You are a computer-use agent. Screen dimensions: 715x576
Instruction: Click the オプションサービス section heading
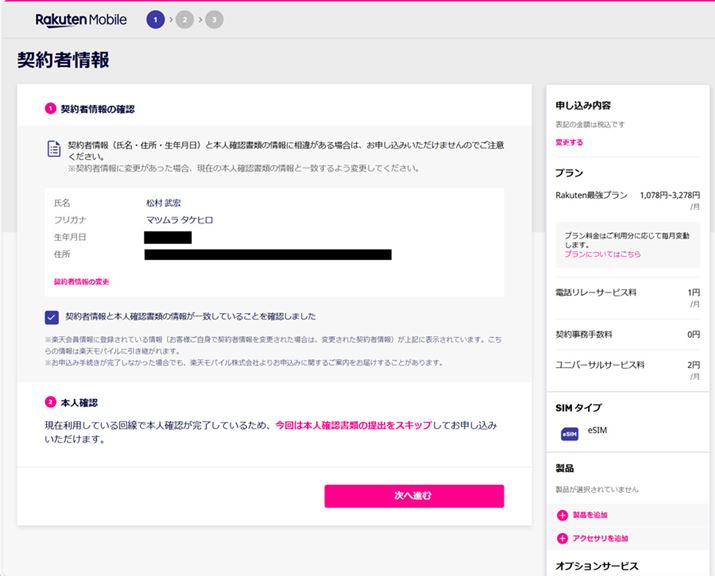[596, 566]
